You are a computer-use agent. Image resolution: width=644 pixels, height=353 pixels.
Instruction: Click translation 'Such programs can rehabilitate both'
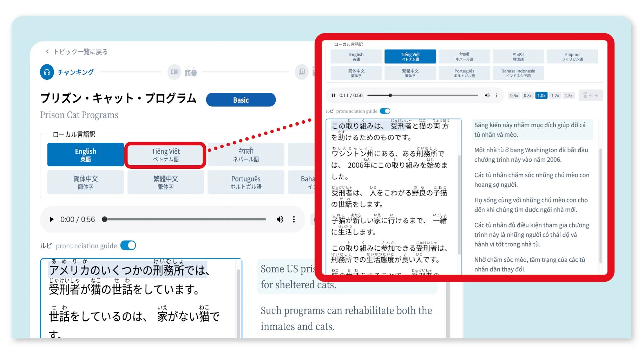pyautogui.click(x=346, y=318)
